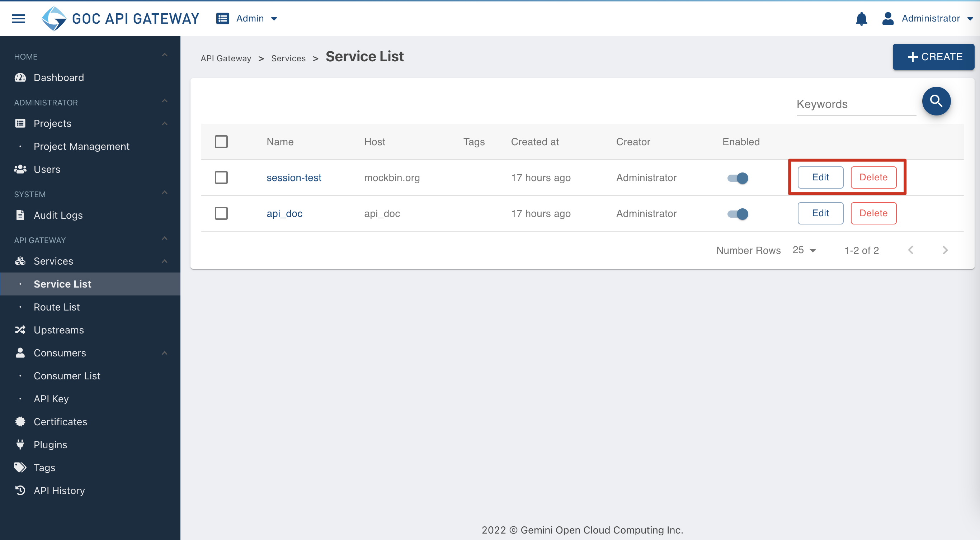Collapse the Services submenu chevron
Screen dimensions: 980x540
pos(164,261)
